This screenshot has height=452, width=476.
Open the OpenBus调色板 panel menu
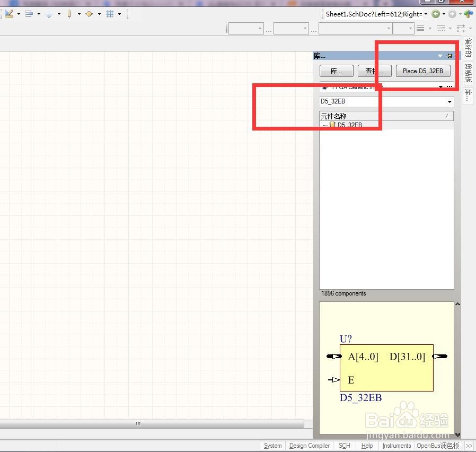(x=438, y=446)
